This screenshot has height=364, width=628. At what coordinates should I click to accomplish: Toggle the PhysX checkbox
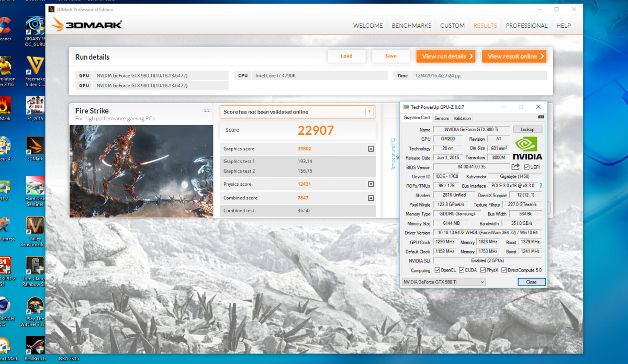[483, 270]
